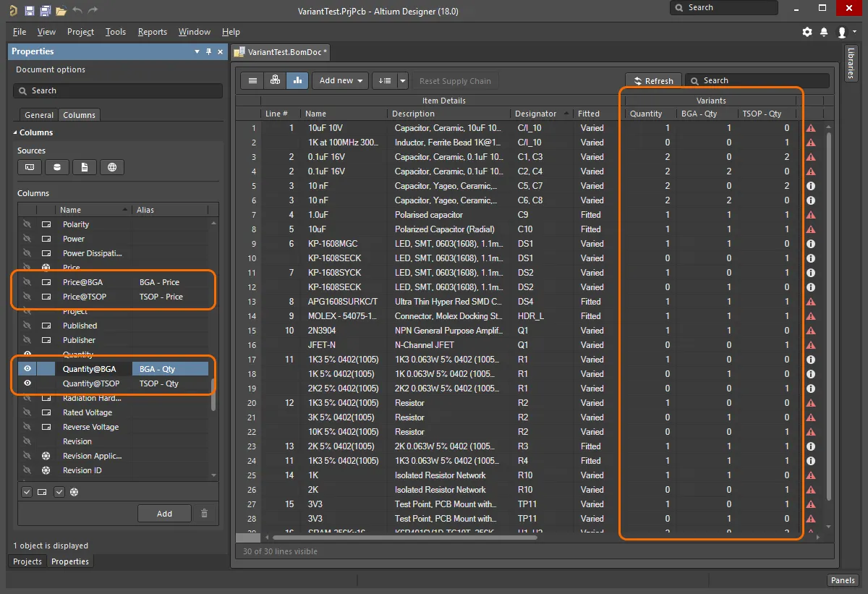This screenshot has width=868, height=594.
Task: Click the warning icon on row 20
Action: coord(811,403)
